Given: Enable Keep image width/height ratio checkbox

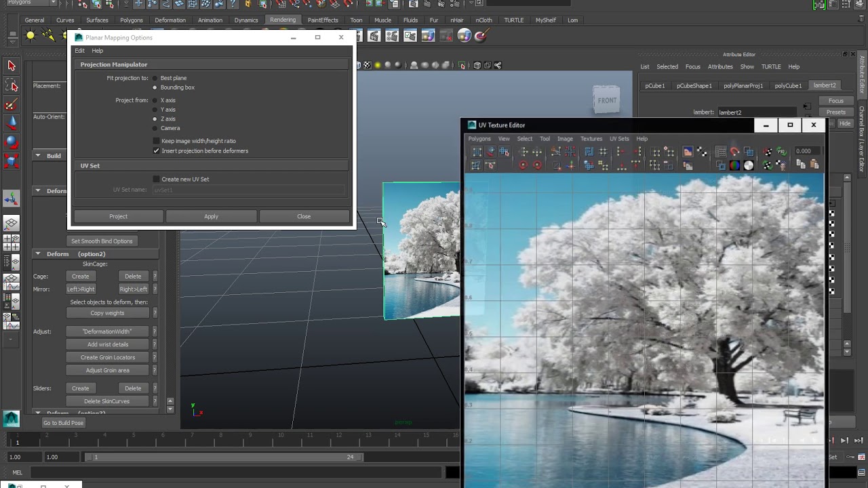Looking at the screenshot, I should 156,141.
